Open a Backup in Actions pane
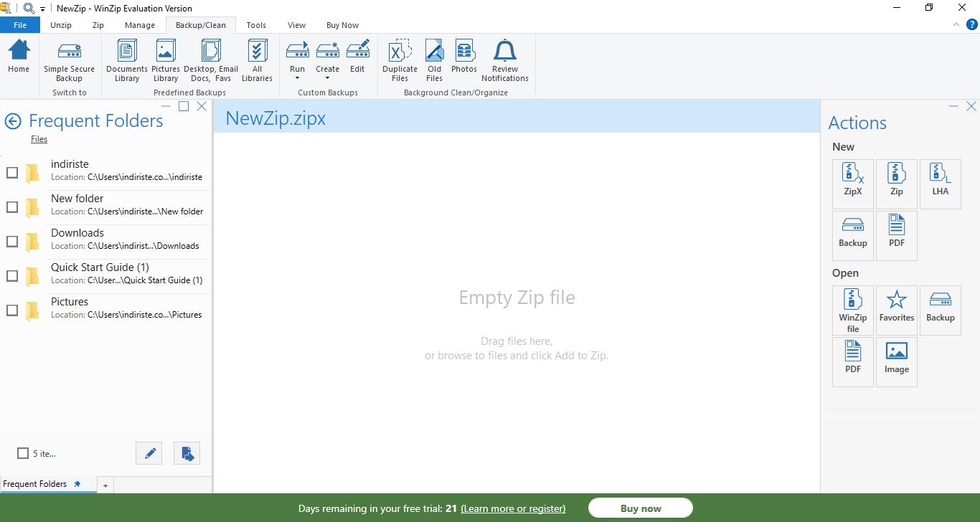 (941, 310)
